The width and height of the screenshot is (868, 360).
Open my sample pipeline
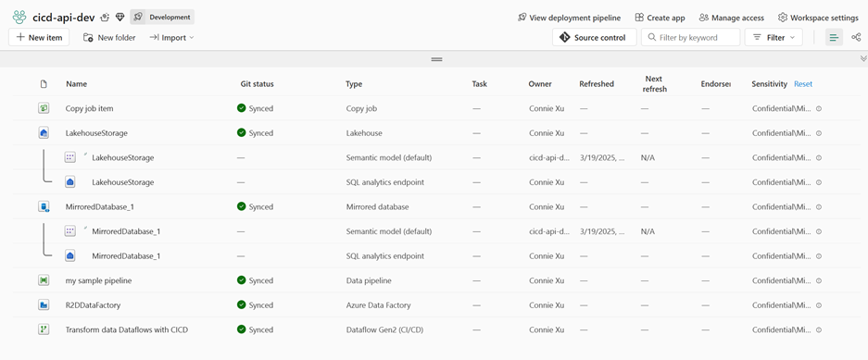click(x=98, y=280)
